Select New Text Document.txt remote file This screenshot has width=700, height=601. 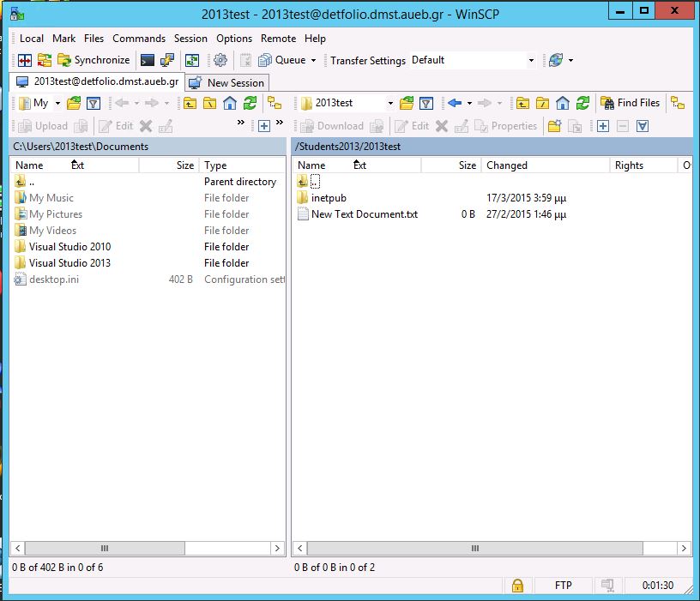[365, 214]
